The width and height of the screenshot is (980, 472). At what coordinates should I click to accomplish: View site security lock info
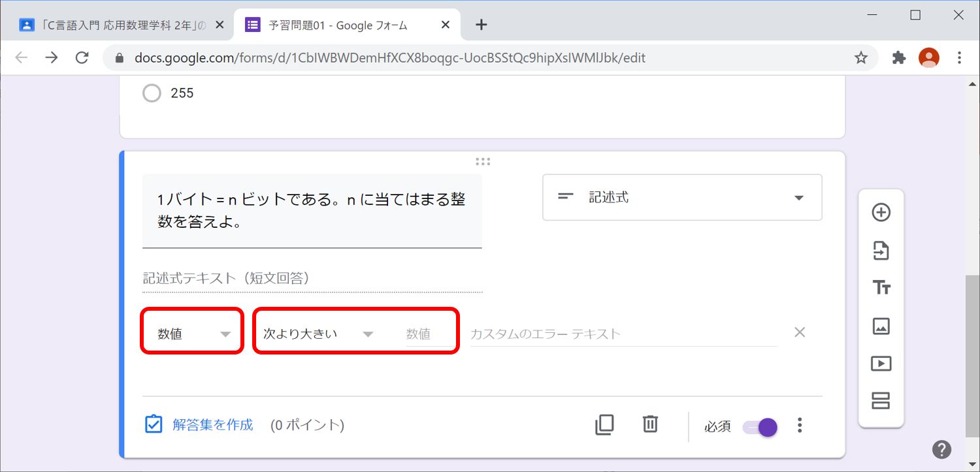pos(119,57)
